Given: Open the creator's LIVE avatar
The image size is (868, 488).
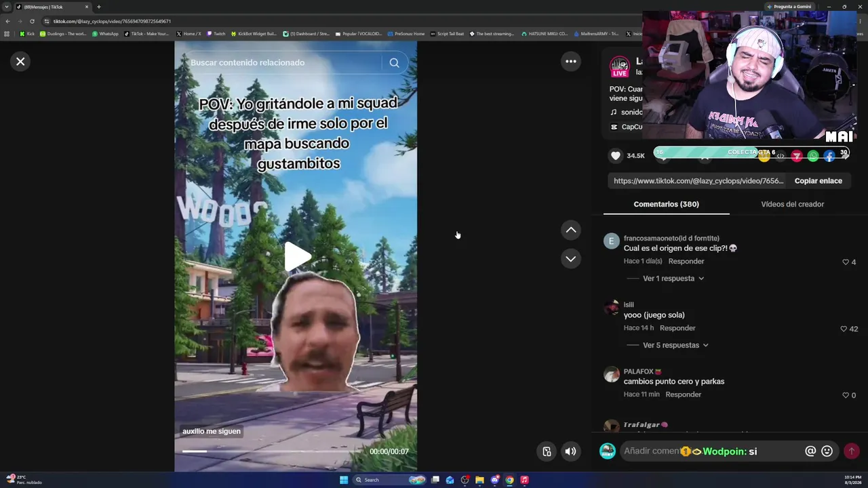Looking at the screenshot, I should point(620,67).
